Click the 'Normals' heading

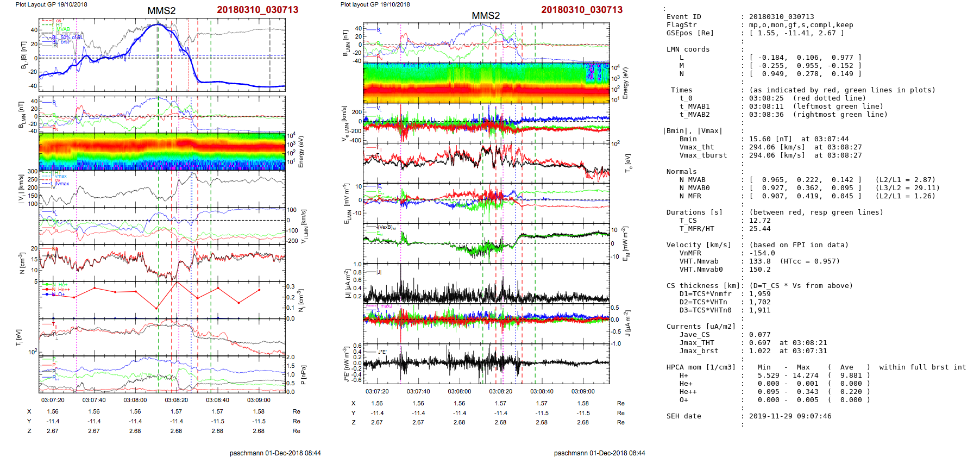tap(682, 172)
